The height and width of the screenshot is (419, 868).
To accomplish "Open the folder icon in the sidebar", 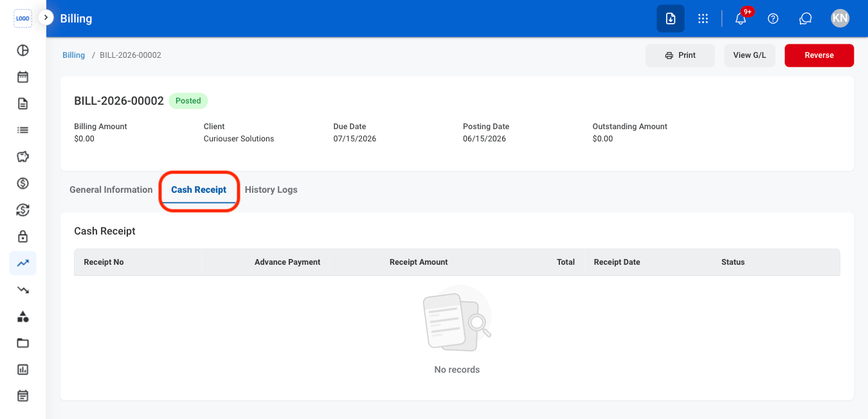I will (23, 343).
